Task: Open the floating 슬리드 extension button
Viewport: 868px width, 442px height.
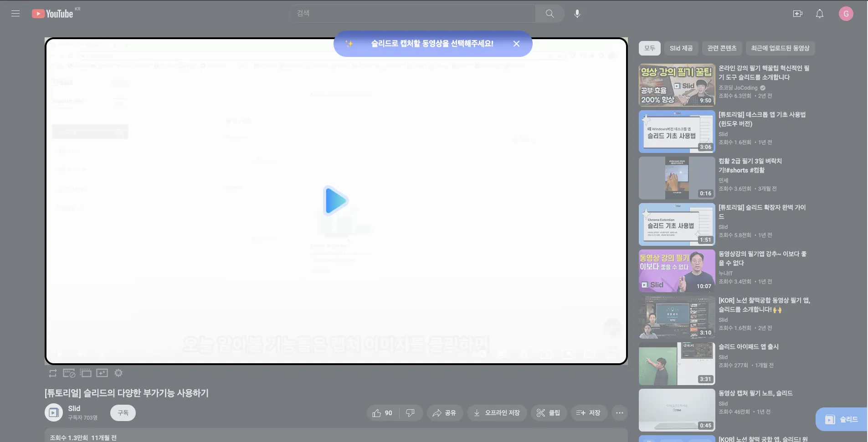Action: point(842,419)
